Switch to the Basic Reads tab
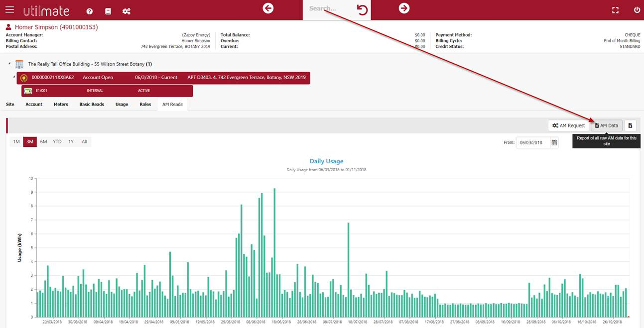This screenshot has height=328, width=644. pyautogui.click(x=92, y=105)
